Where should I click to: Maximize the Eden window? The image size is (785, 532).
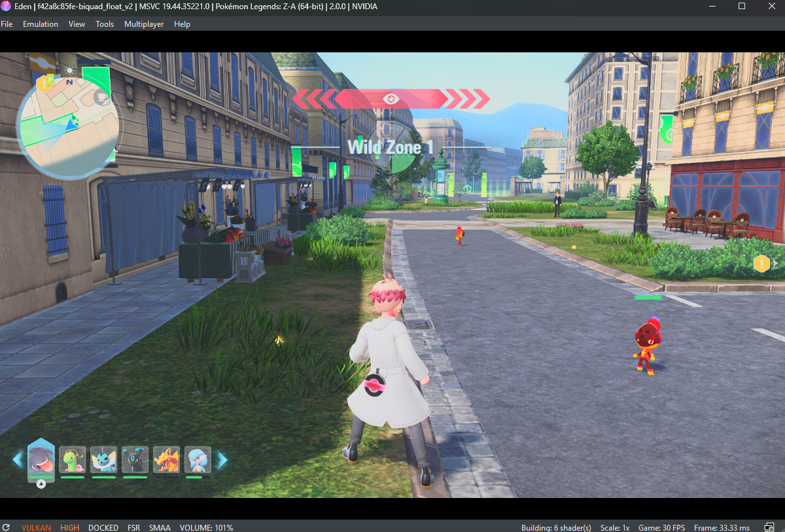[742, 7]
